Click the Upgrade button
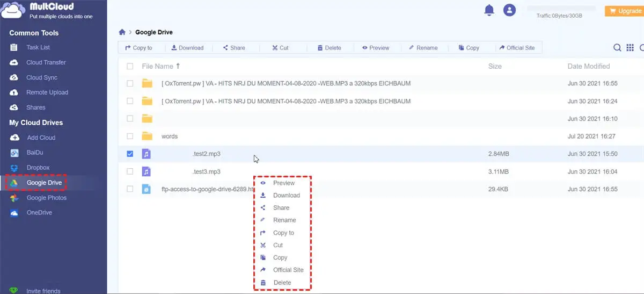The width and height of the screenshot is (644, 294). click(x=625, y=11)
